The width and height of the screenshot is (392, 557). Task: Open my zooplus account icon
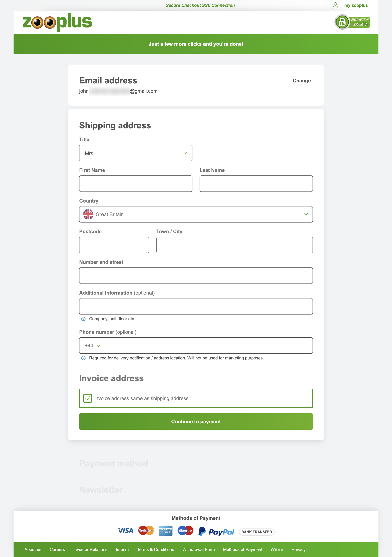336,5
